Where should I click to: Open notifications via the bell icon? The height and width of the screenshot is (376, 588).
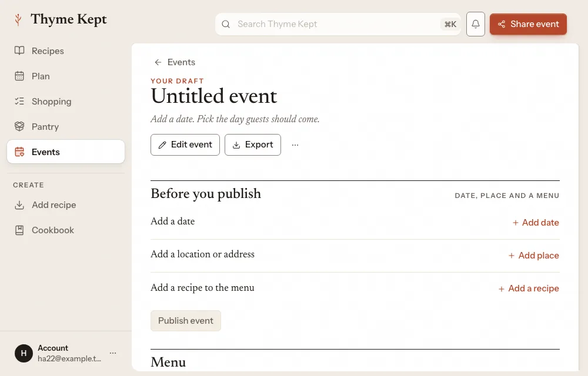(x=476, y=24)
